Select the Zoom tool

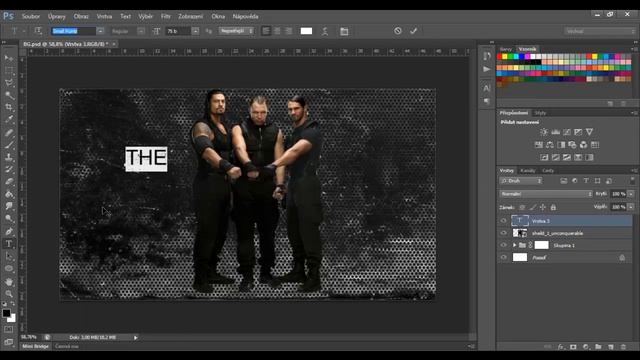(9, 294)
